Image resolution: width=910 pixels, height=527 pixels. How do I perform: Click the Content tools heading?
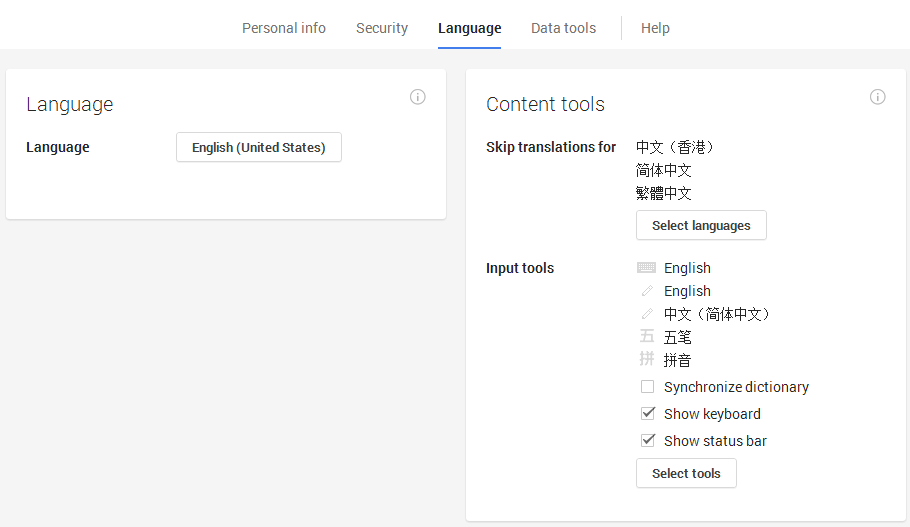(x=546, y=104)
